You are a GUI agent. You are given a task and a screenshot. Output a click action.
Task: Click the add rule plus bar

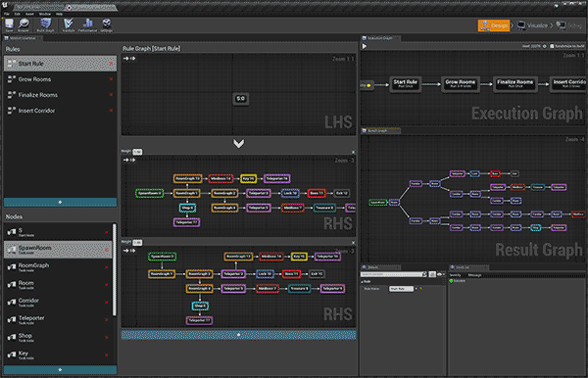pos(60,203)
